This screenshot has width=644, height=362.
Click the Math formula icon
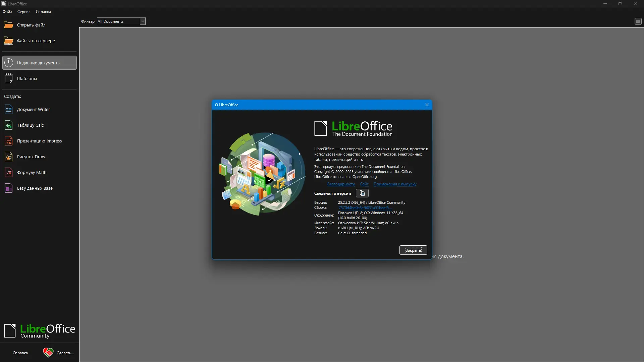pos(9,173)
